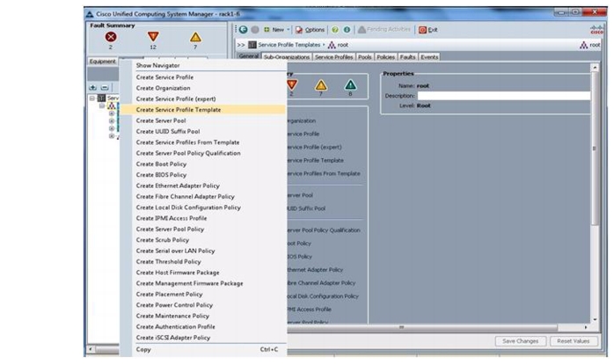Viewport: 614px width, 364px height.
Task: Choose Create Local Disk Configuration Policy menu item
Action: coord(203,207)
